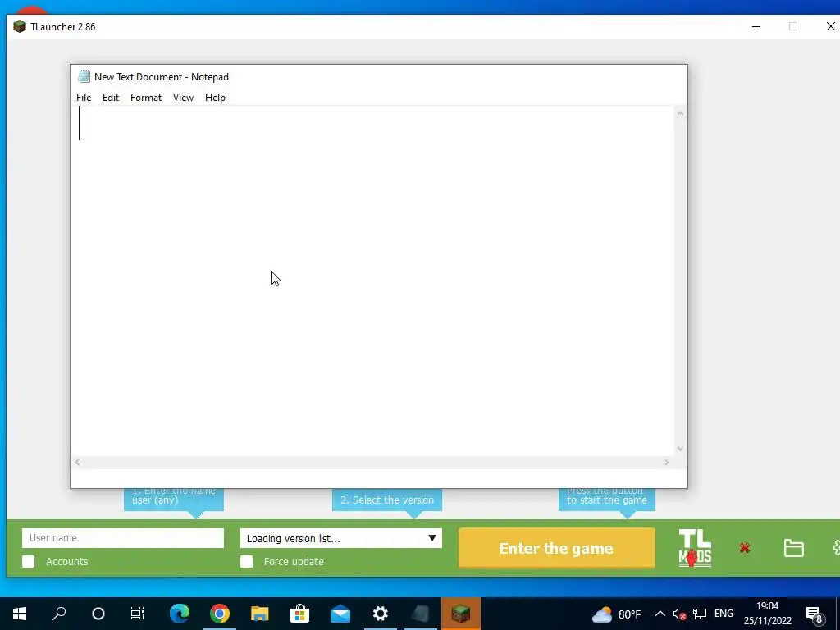Open File Explorer from taskbar
The height and width of the screenshot is (630, 840).
point(260,614)
